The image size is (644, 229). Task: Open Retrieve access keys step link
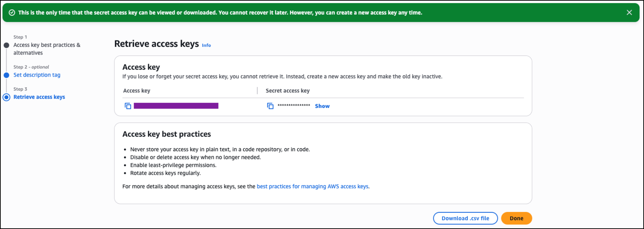point(39,97)
